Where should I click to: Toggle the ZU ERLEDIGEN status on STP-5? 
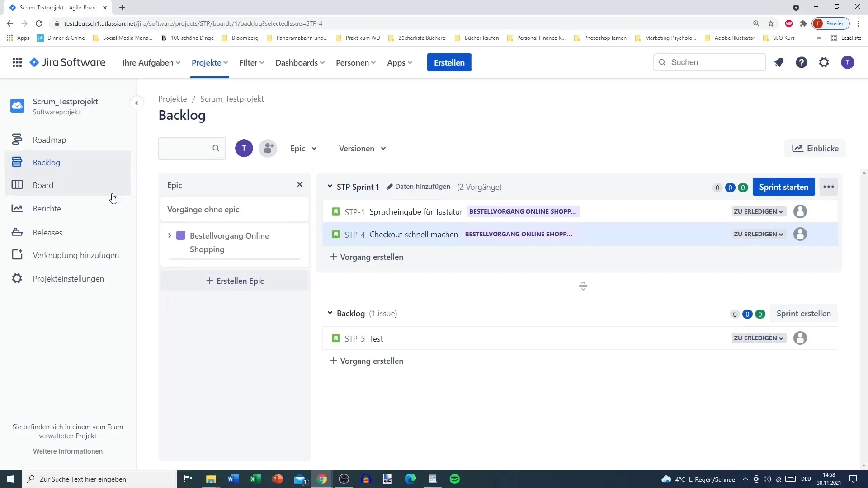pos(758,338)
